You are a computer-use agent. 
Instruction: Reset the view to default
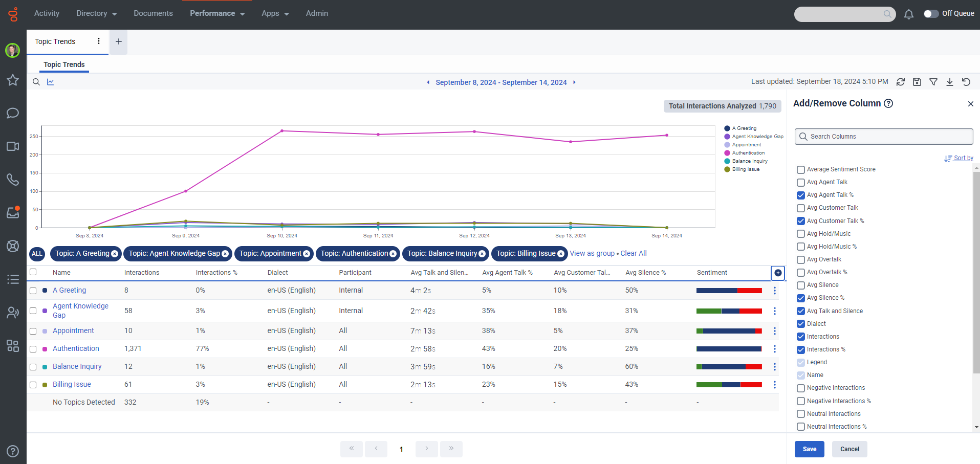pos(966,82)
